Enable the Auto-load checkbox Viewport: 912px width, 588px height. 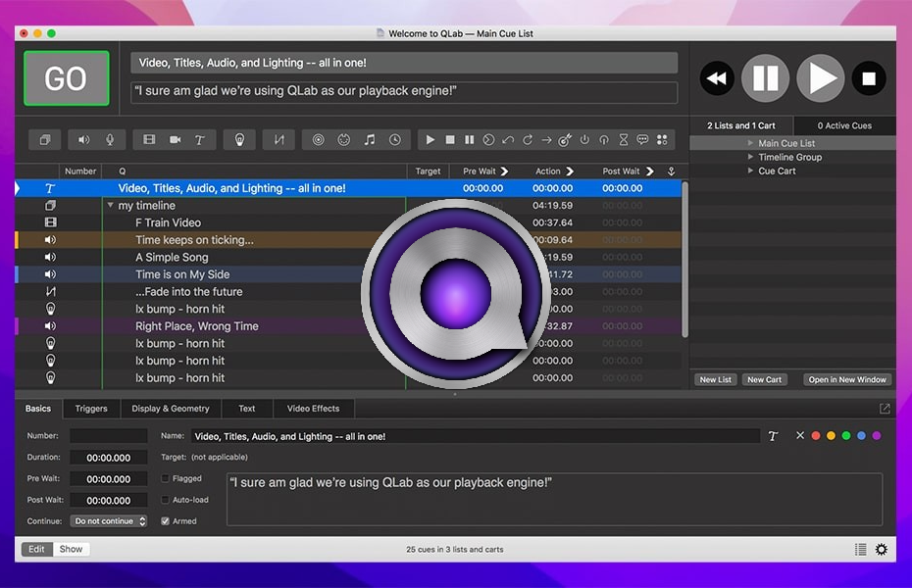(165, 500)
